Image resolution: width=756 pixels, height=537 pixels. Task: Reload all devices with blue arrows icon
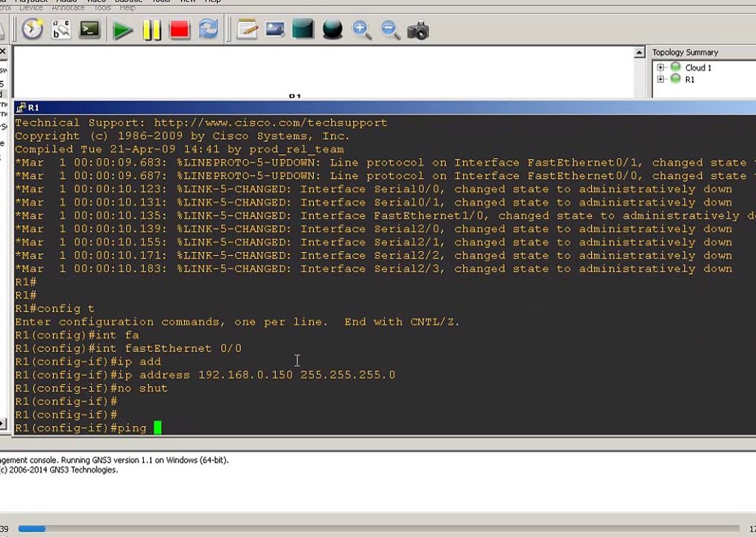click(208, 29)
